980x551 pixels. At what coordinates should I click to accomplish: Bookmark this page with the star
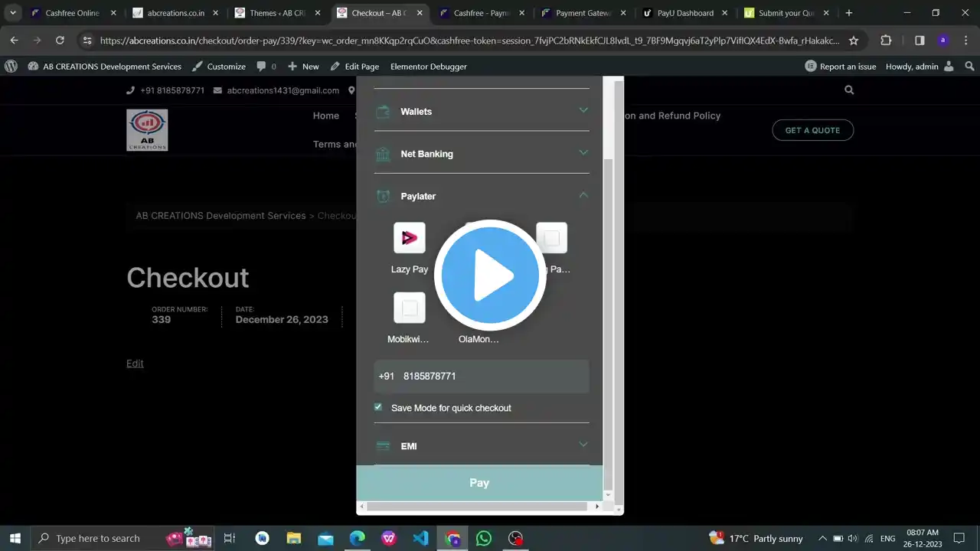(854, 41)
